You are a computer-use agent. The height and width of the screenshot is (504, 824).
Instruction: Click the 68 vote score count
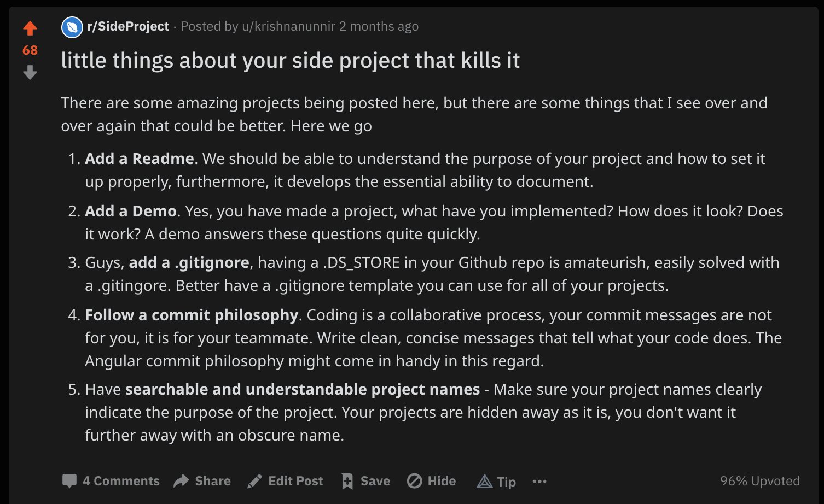point(30,50)
